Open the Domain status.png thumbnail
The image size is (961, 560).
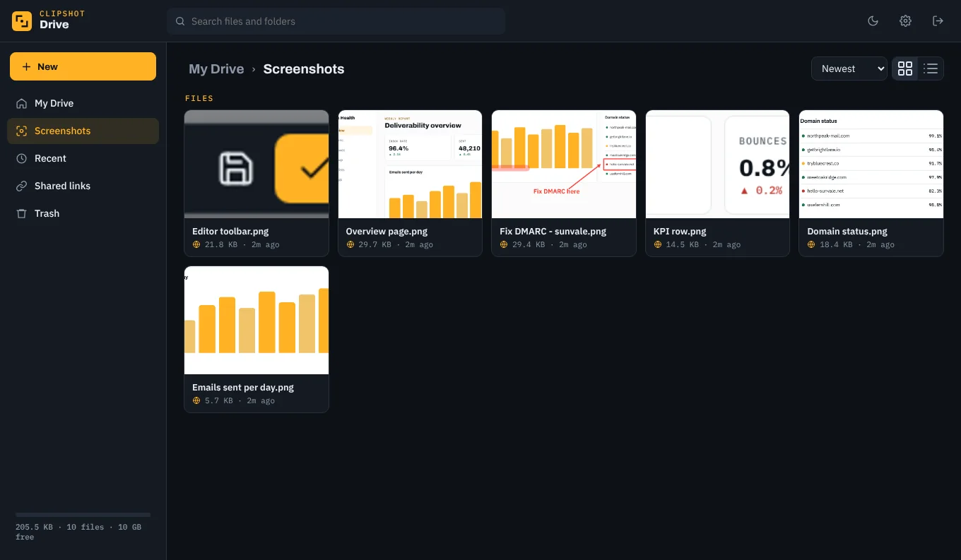pos(871,164)
